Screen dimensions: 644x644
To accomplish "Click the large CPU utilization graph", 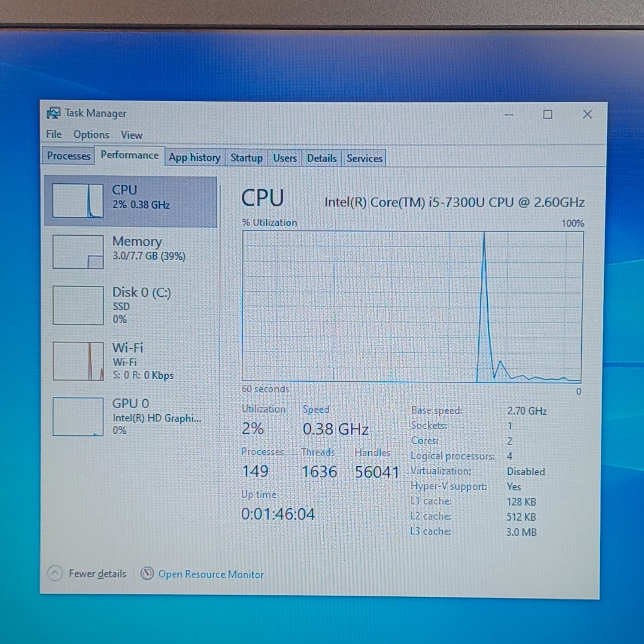I will 413,306.
